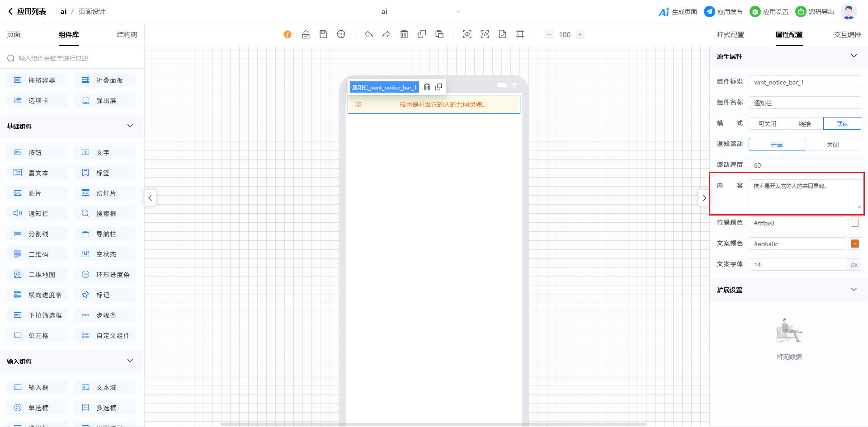Open the ai page dropdown at top
The width and height of the screenshot is (868, 427).
[x=458, y=12]
